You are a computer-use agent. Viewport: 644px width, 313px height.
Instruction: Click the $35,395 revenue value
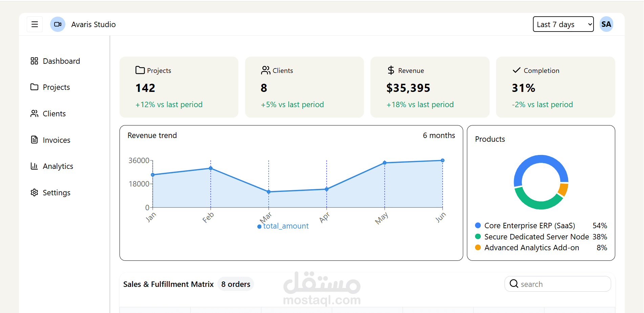408,88
